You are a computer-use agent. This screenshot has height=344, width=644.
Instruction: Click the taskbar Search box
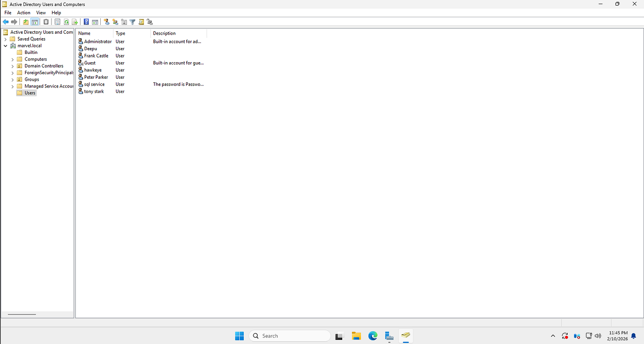(290, 336)
